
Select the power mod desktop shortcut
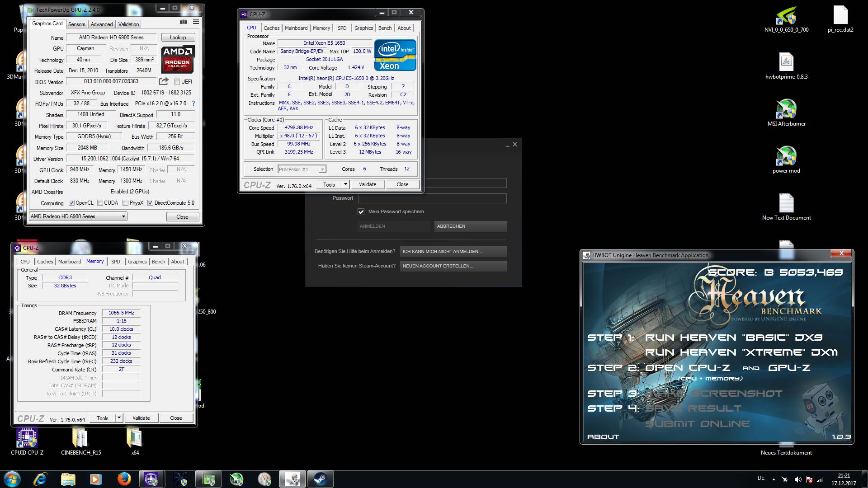click(786, 160)
